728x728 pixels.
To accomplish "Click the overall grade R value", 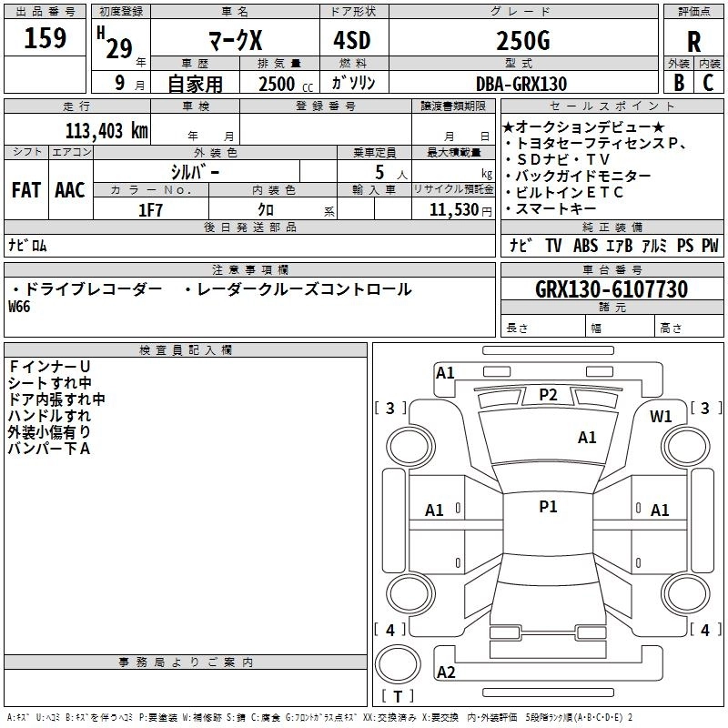I will 693,42.
